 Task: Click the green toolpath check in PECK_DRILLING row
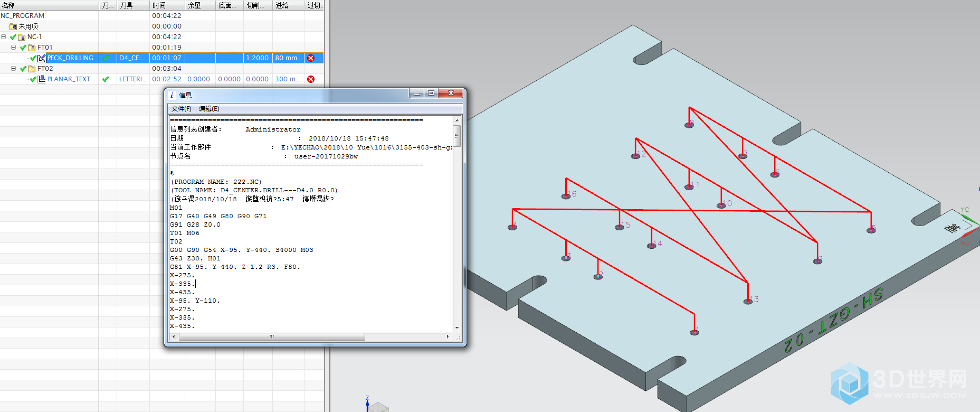pyautogui.click(x=106, y=58)
